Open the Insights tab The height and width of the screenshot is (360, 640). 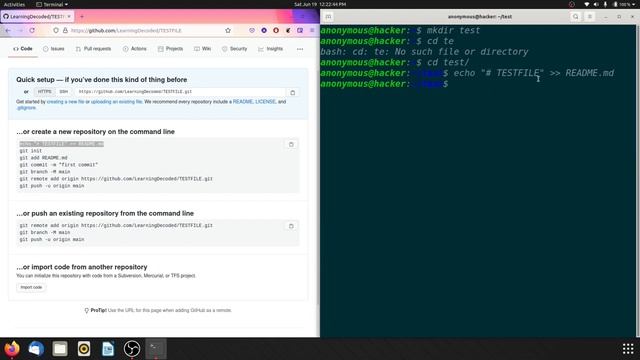tap(271, 49)
